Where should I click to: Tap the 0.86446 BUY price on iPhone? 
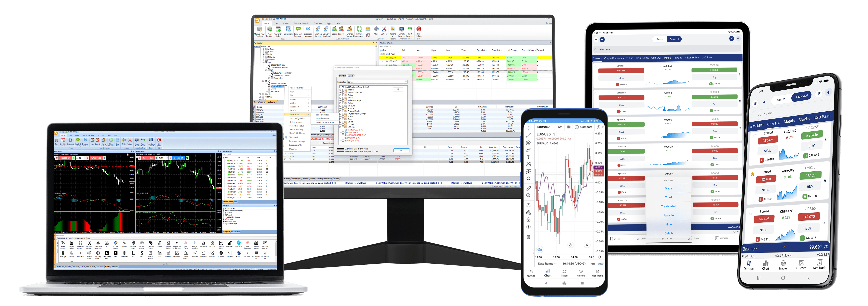[x=812, y=135]
